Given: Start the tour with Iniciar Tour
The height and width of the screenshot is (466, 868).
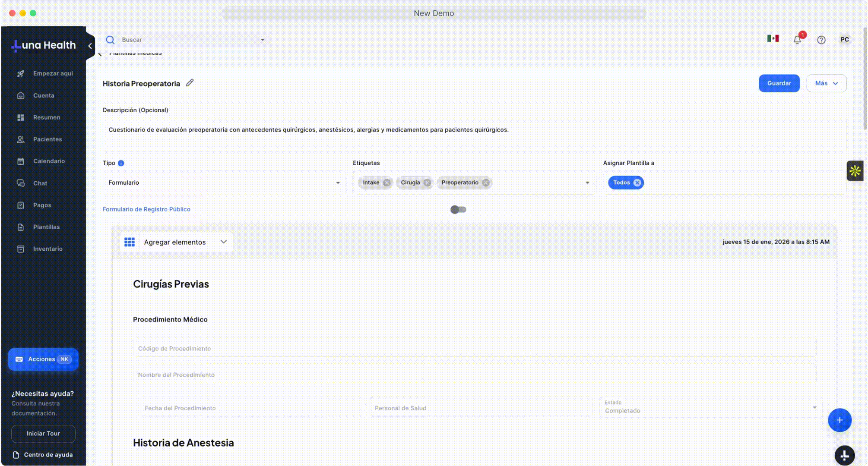Looking at the screenshot, I should 43,434.
